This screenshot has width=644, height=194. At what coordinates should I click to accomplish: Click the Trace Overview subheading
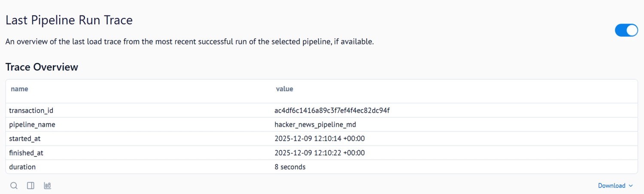pos(42,67)
